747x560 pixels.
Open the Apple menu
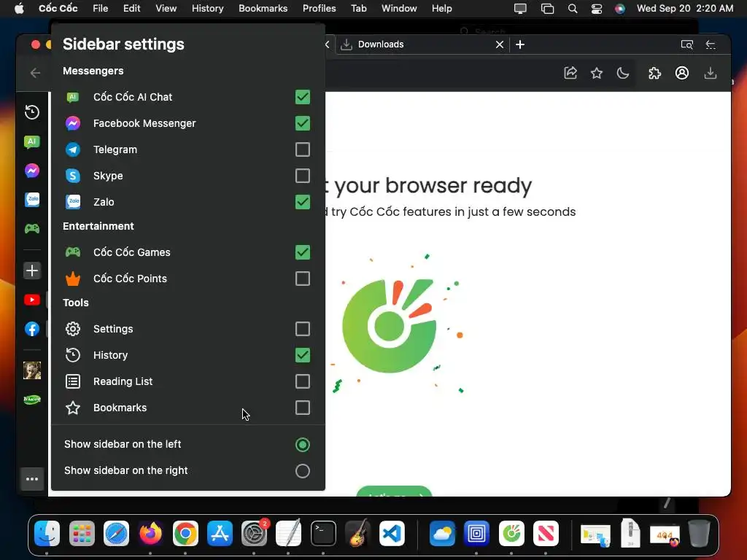[19, 8]
